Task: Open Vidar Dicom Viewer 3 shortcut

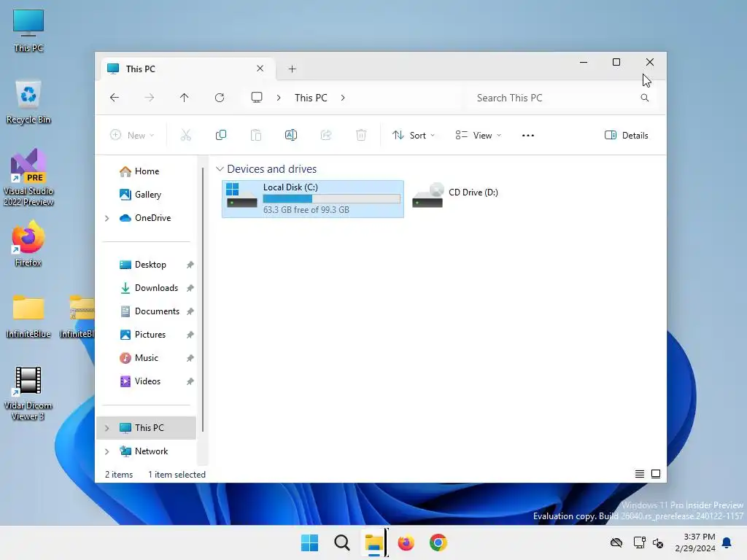Action: 28,393
